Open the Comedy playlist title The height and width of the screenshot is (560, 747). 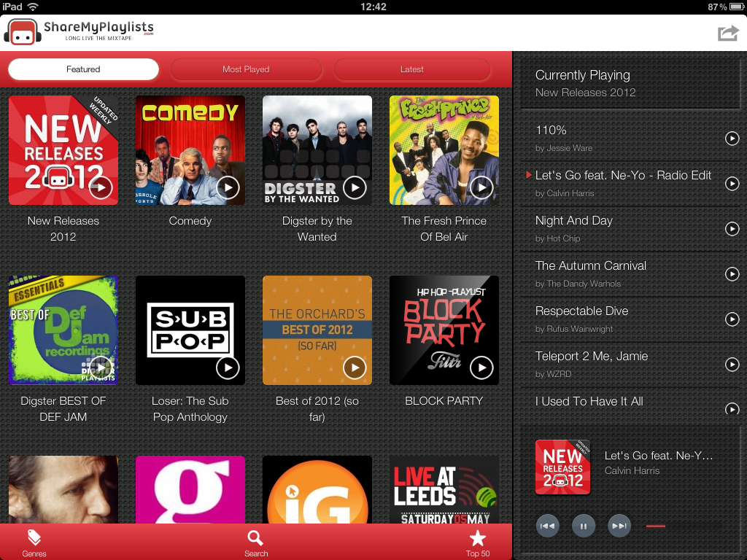(190, 221)
